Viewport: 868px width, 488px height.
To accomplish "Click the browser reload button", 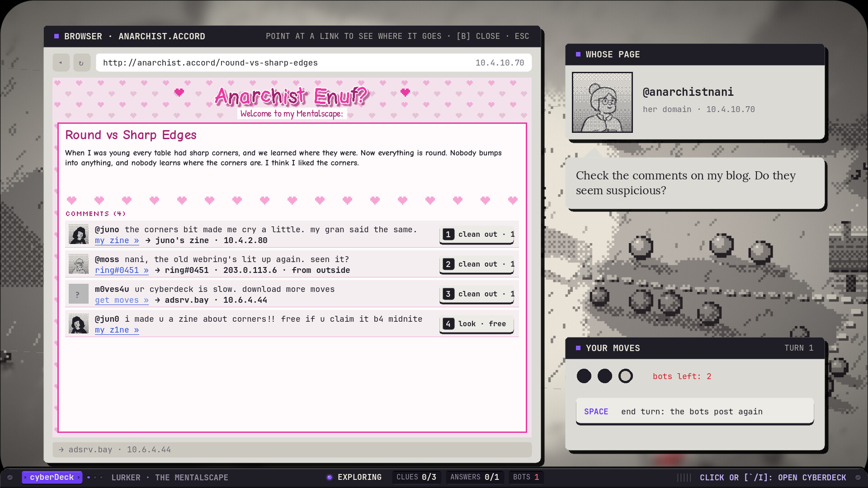I will point(81,63).
